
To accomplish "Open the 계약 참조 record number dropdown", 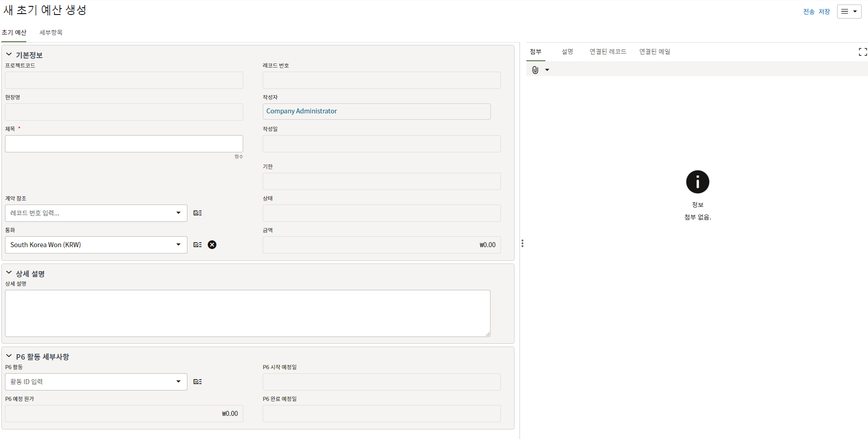I will tap(178, 213).
